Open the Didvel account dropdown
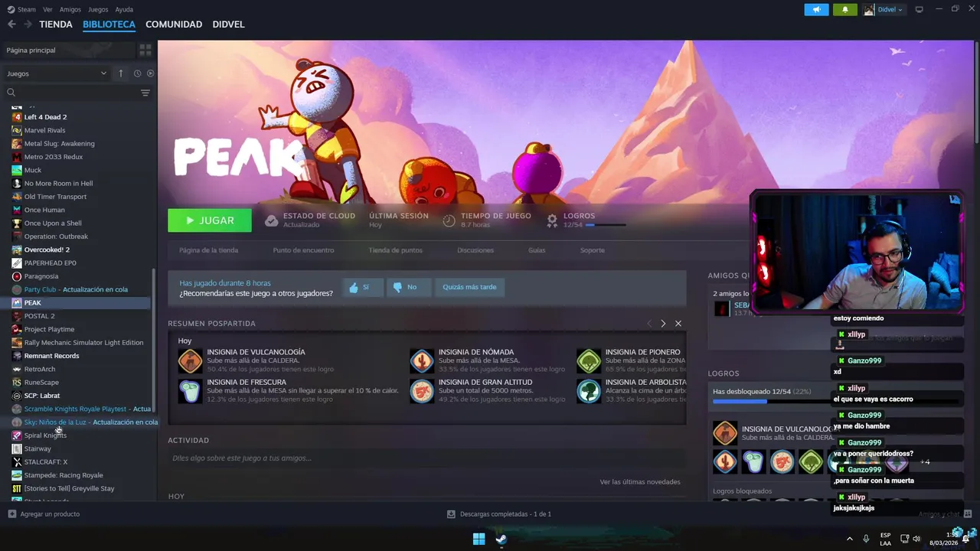Screen dimensions: 980x551 884,10
